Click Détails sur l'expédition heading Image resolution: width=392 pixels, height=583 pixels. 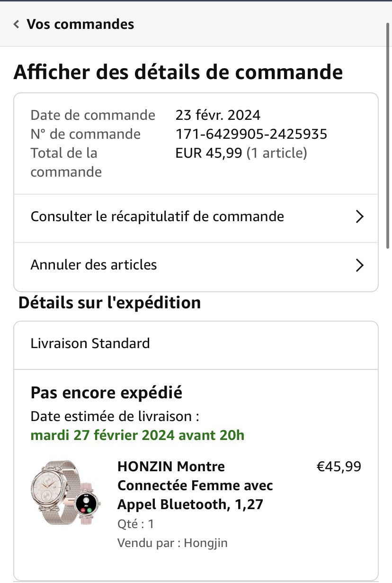click(109, 303)
